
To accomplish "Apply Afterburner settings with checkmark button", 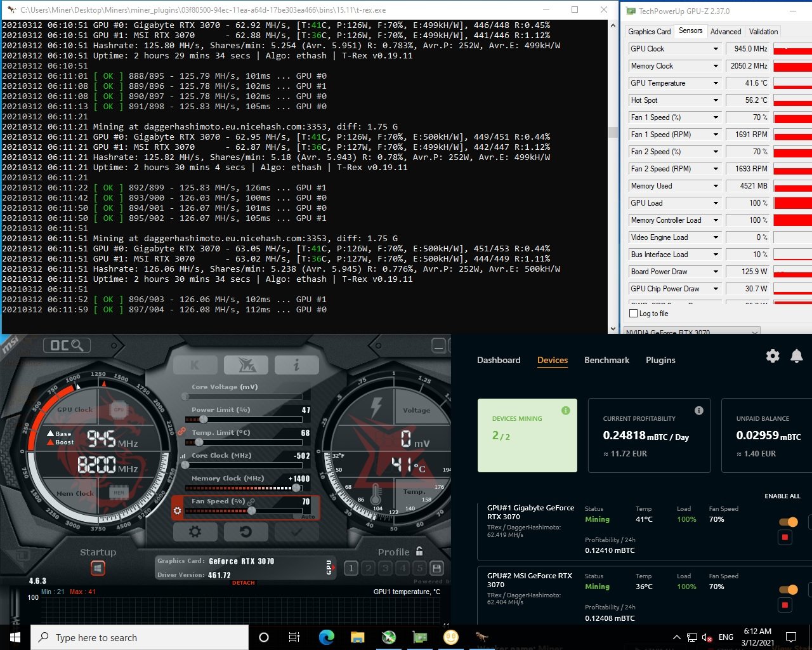I will point(296,531).
